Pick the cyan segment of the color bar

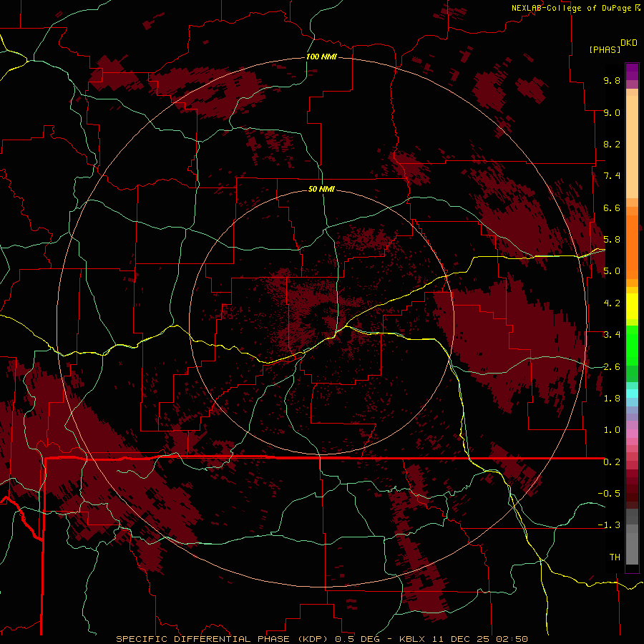[x=632, y=393]
